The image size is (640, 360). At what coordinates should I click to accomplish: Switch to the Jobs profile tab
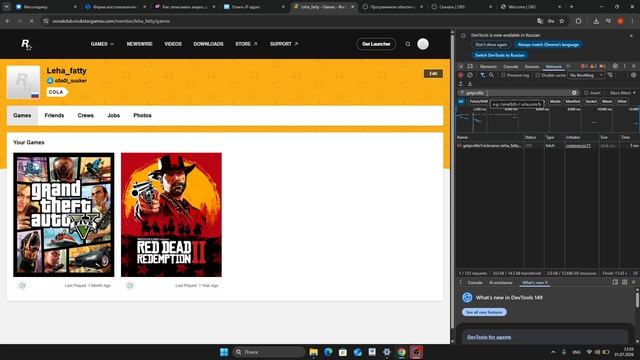(113, 116)
